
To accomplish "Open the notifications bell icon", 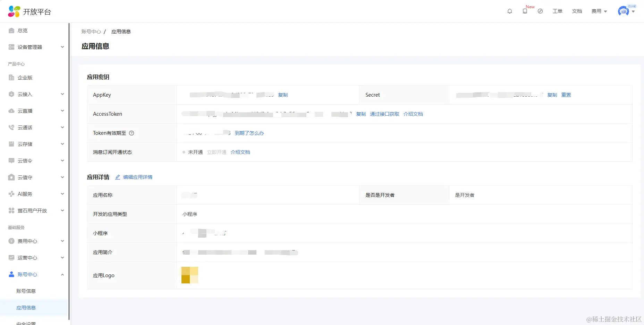I will coord(510,11).
